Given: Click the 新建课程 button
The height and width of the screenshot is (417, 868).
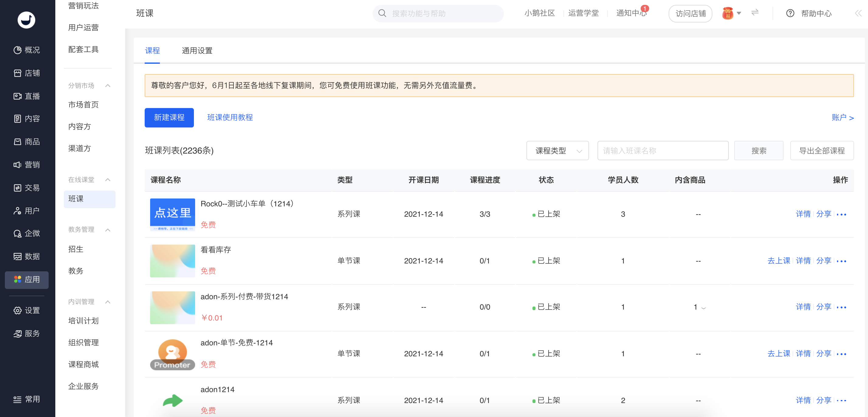Looking at the screenshot, I should pos(169,117).
